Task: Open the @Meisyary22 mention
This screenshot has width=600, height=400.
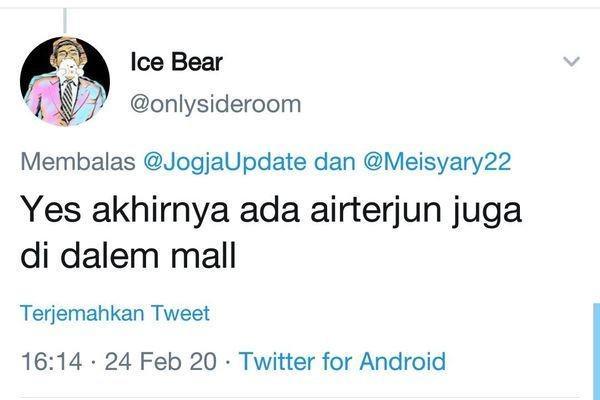Action: coord(437,162)
